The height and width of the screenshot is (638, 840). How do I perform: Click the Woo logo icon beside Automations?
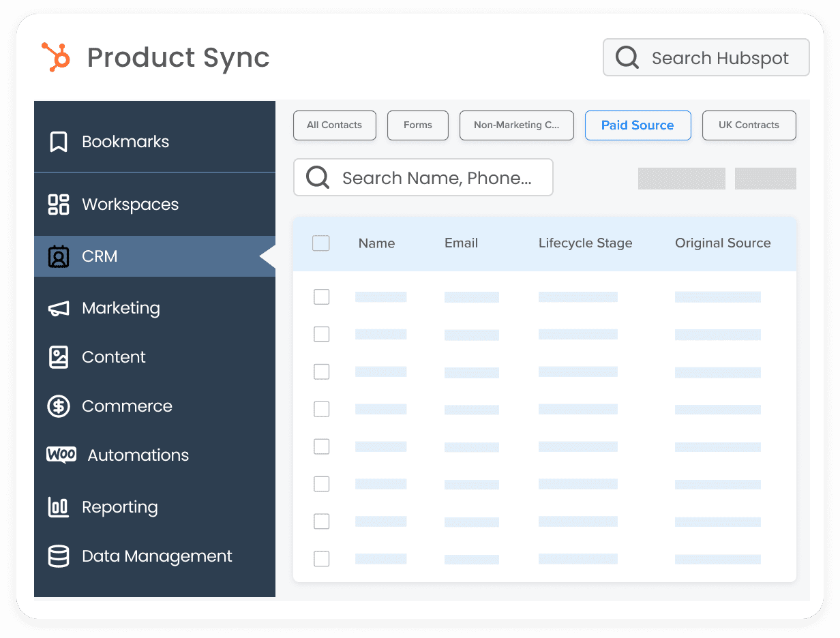pos(61,455)
